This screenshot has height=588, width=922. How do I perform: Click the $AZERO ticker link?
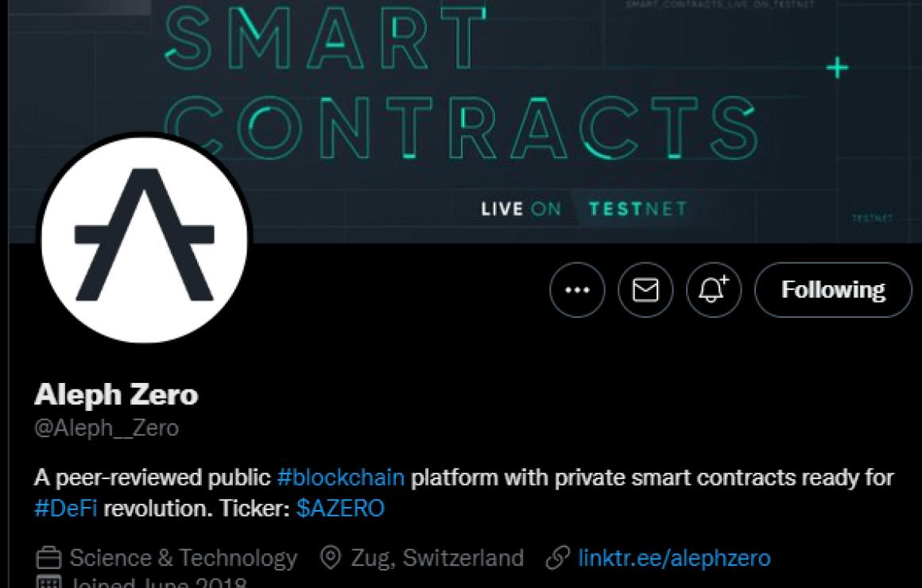click(x=340, y=508)
